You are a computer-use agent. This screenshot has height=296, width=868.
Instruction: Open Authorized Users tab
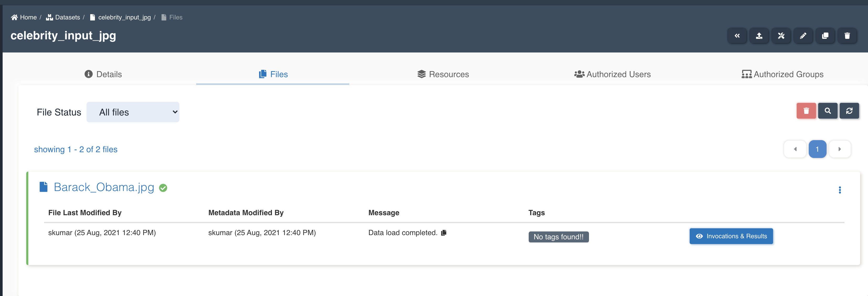(613, 74)
